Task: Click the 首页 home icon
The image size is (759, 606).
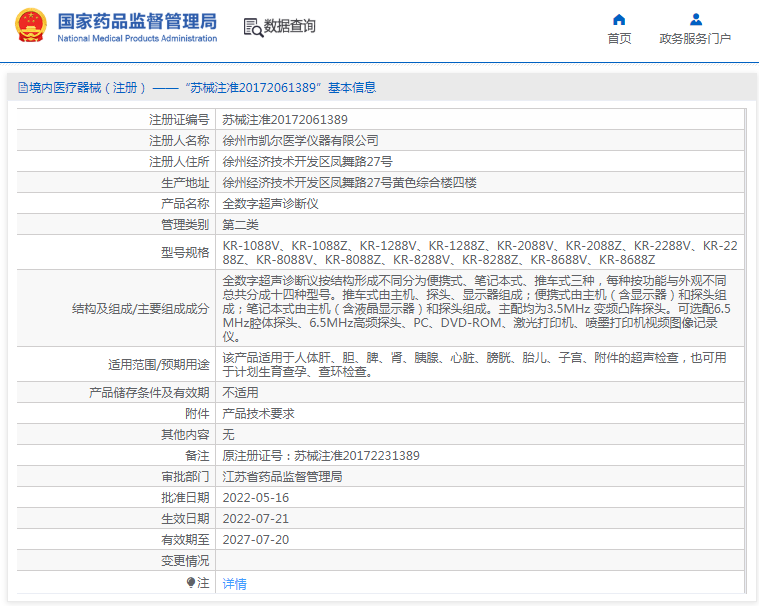Action: click(x=619, y=20)
